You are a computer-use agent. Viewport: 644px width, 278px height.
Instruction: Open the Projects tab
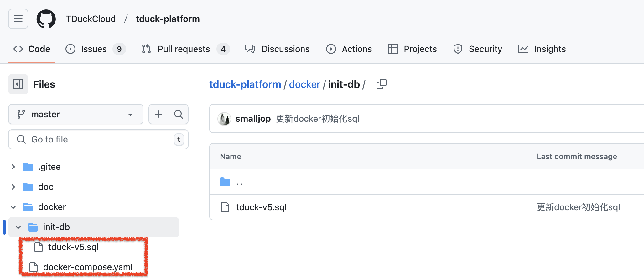(x=412, y=49)
